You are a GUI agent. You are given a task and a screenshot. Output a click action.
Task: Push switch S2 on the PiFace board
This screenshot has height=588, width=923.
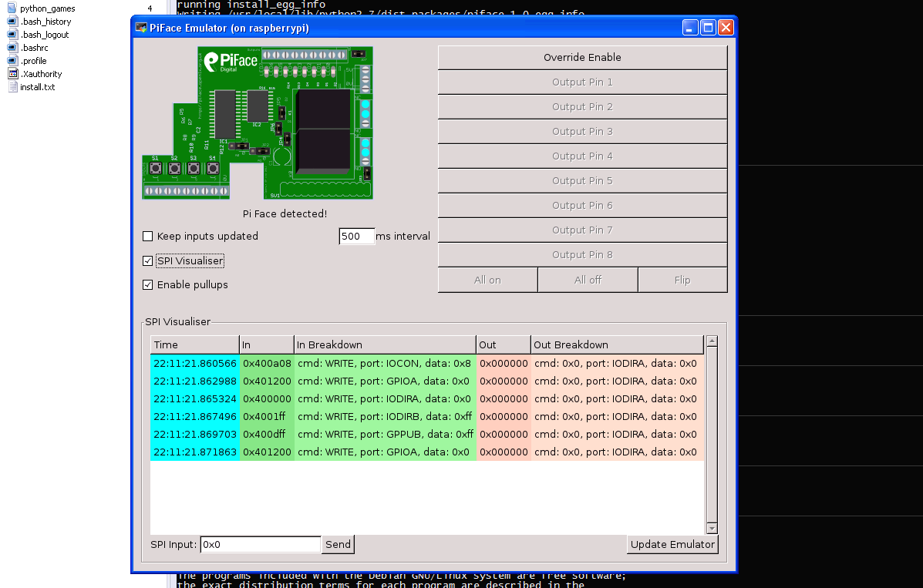coord(174,168)
